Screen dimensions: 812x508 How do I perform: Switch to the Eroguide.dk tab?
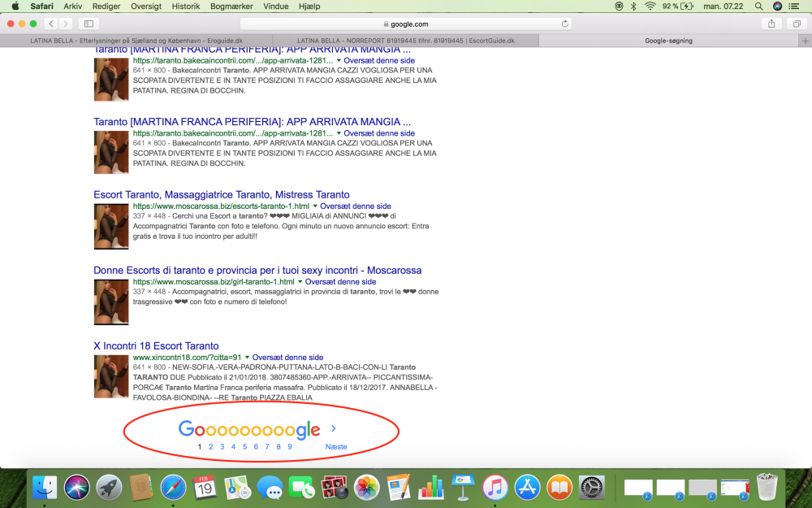point(136,41)
